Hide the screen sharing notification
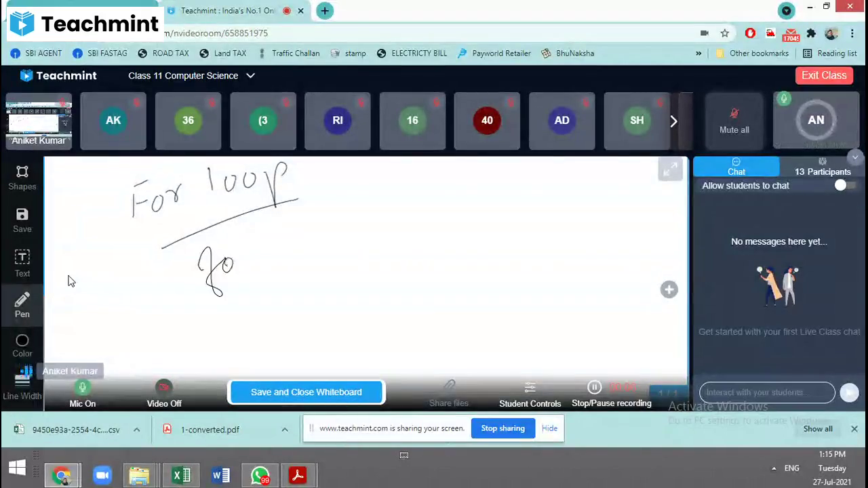Image resolution: width=868 pixels, height=488 pixels. coord(549,428)
